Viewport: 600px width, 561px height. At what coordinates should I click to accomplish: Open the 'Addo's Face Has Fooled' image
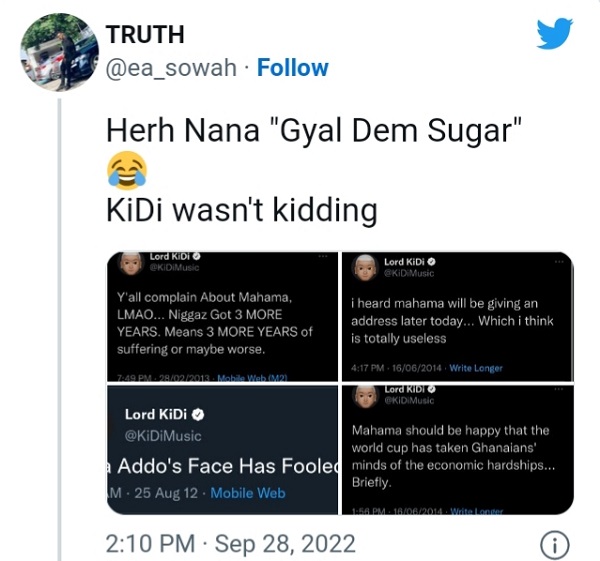tap(222, 450)
